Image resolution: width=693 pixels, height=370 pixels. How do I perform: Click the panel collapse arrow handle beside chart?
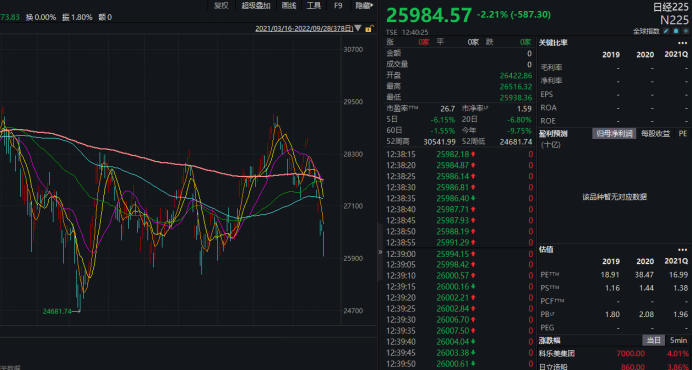click(380, 252)
